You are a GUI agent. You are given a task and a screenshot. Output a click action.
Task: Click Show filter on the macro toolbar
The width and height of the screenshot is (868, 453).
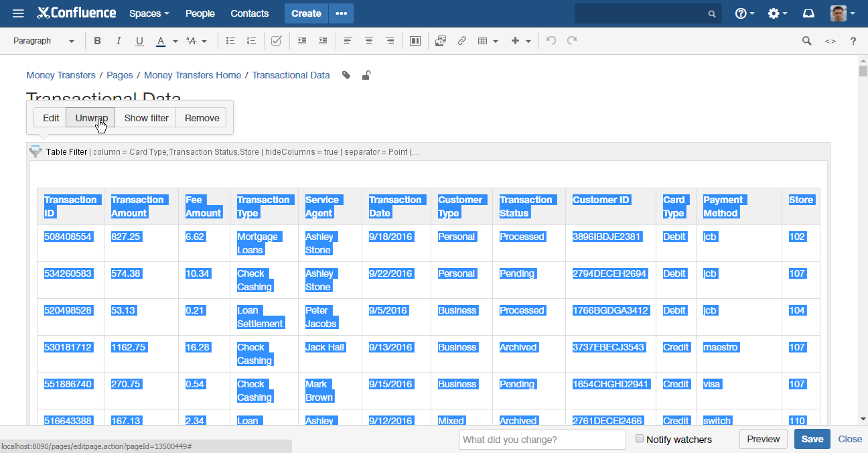point(146,117)
